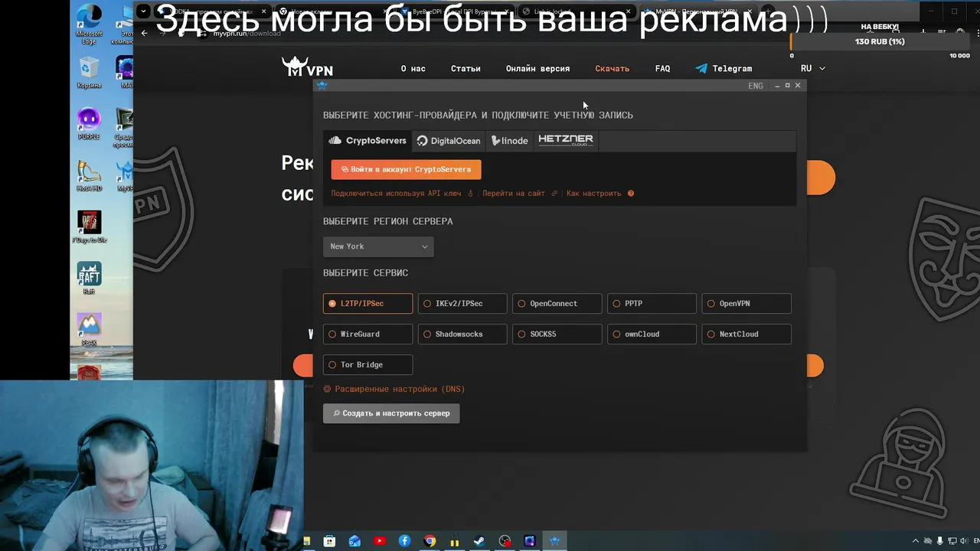The height and width of the screenshot is (551, 980).
Task: Click the MyVPN app icon in the app's title bar
Action: click(x=322, y=86)
